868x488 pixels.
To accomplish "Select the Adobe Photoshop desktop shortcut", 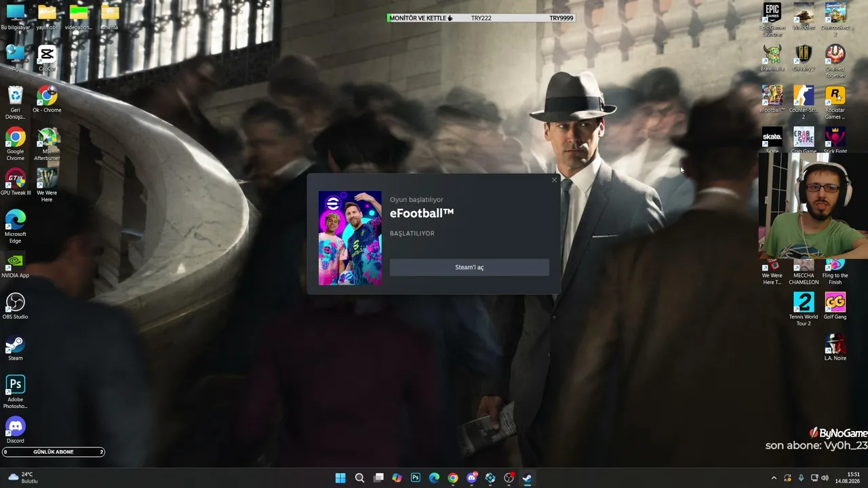I will point(15,392).
